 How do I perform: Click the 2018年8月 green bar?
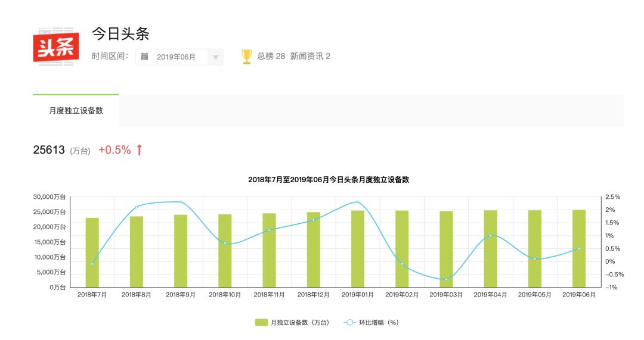[137, 251]
